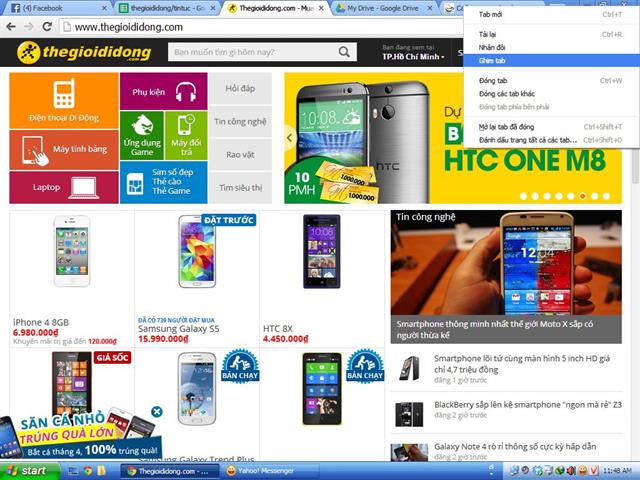Open the TP.Hồ Chí Minh location dropdown
This screenshot has height=480, width=640.
coord(413,57)
